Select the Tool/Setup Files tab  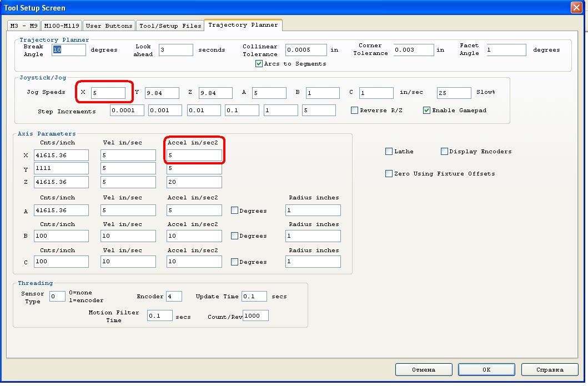170,26
